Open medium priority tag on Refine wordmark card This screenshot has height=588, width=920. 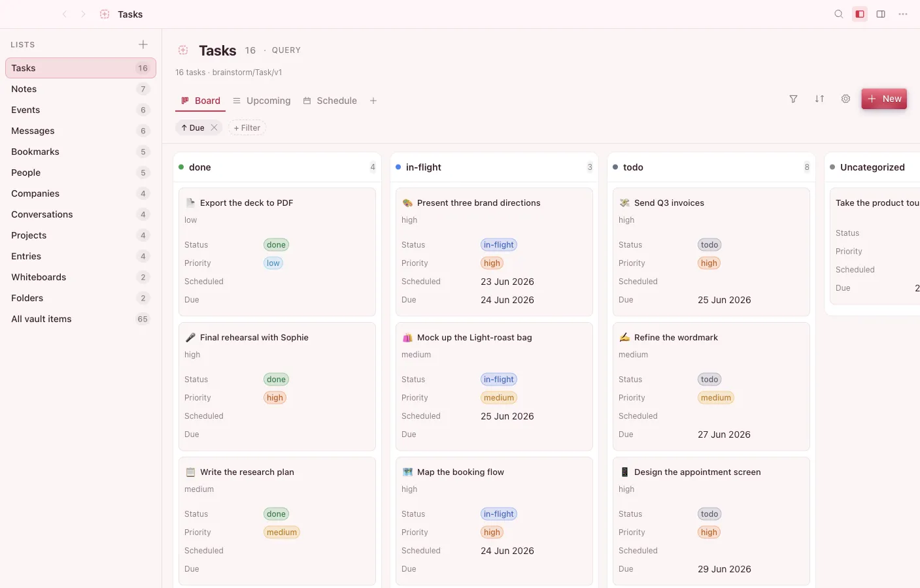pyautogui.click(x=716, y=398)
